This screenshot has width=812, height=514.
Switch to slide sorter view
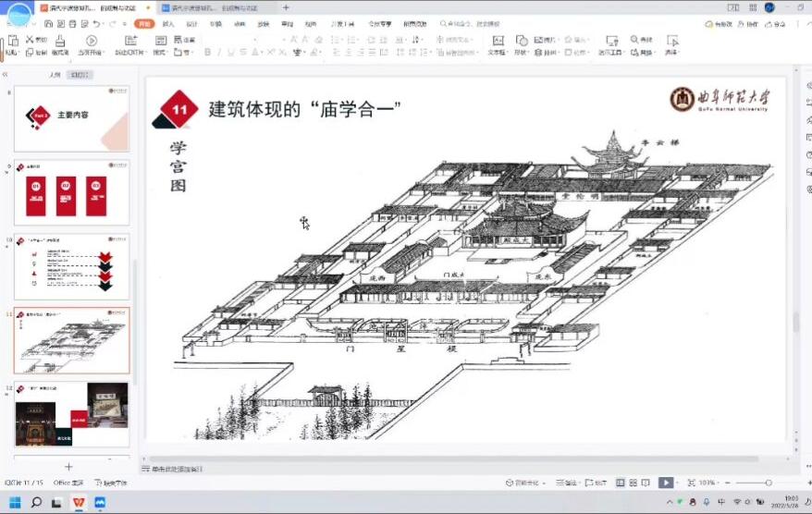(633, 483)
